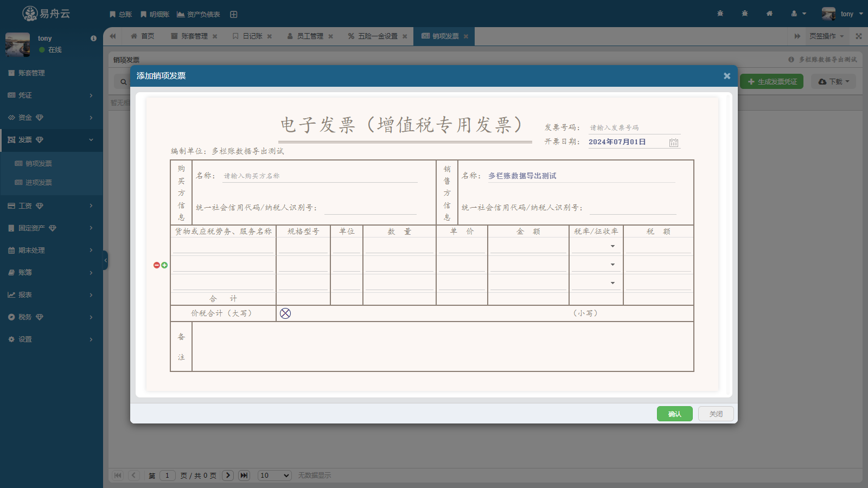Click the search icon behind the dialog
This screenshot has height=488, width=868.
pos(123,82)
